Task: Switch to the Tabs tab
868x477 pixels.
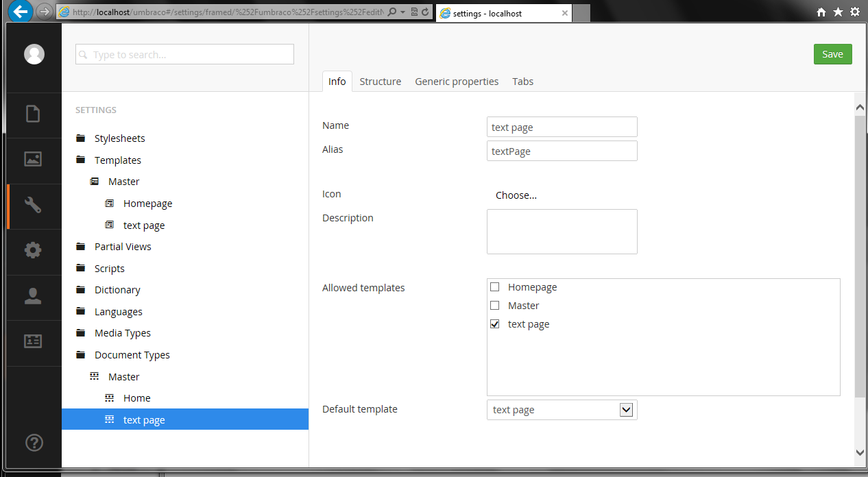Action: point(522,82)
